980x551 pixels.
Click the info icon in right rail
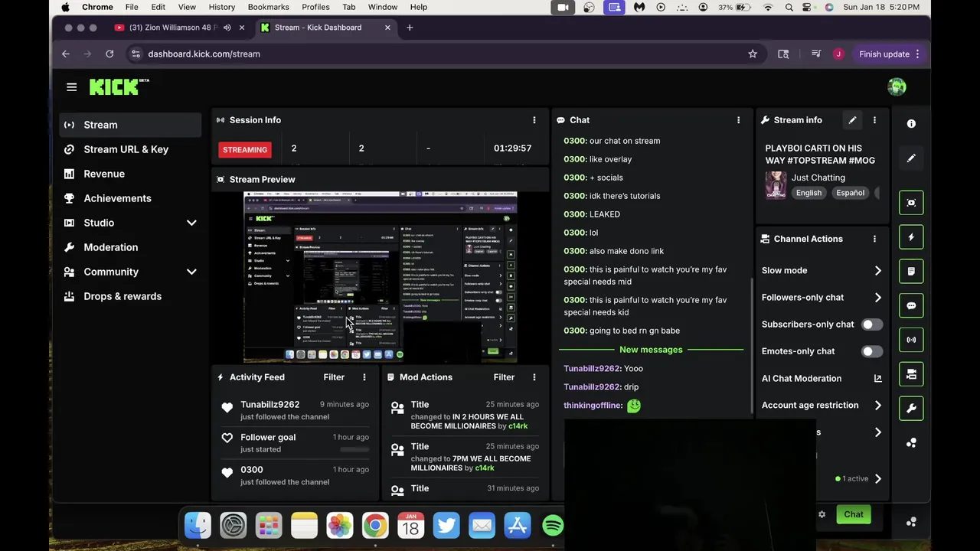click(911, 124)
